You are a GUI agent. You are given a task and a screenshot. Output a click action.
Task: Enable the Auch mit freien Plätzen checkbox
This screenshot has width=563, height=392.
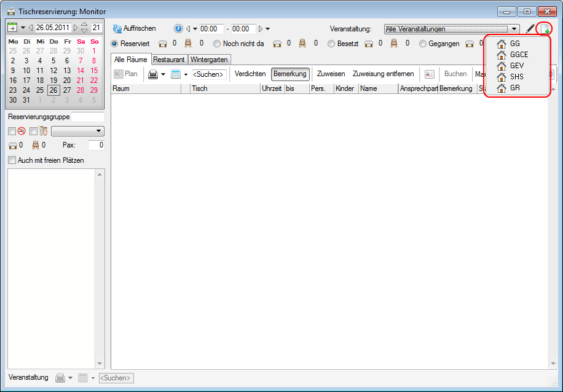tap(12, 160)
